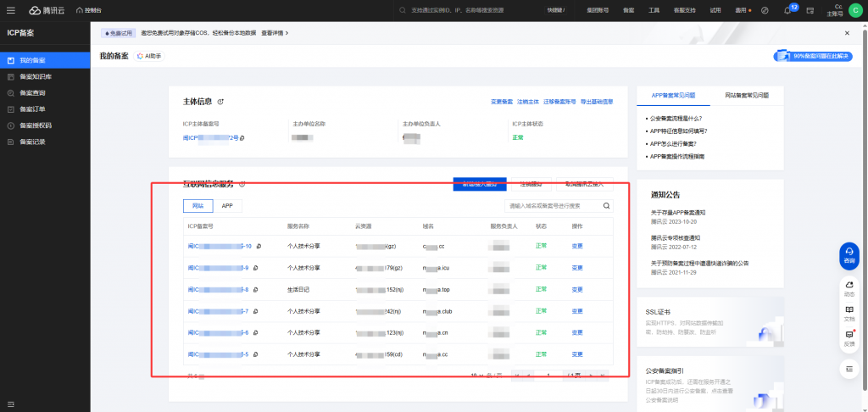Screen dimensions: 868x412
Task: Open the 动态 cloud floating icon
Action: coord(849,287)
